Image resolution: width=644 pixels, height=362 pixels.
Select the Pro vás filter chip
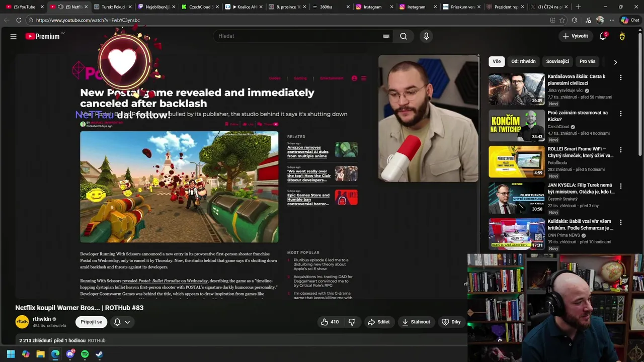[587, 61]
